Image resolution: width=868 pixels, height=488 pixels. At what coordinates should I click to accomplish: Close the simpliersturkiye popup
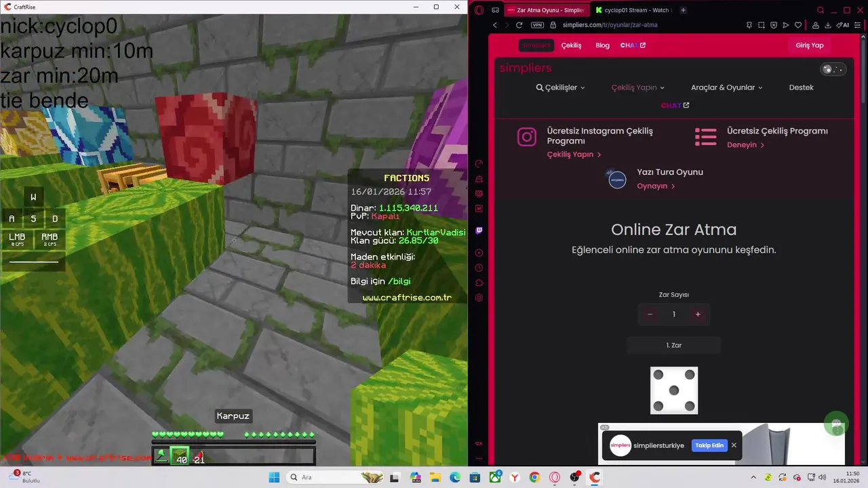734,445
